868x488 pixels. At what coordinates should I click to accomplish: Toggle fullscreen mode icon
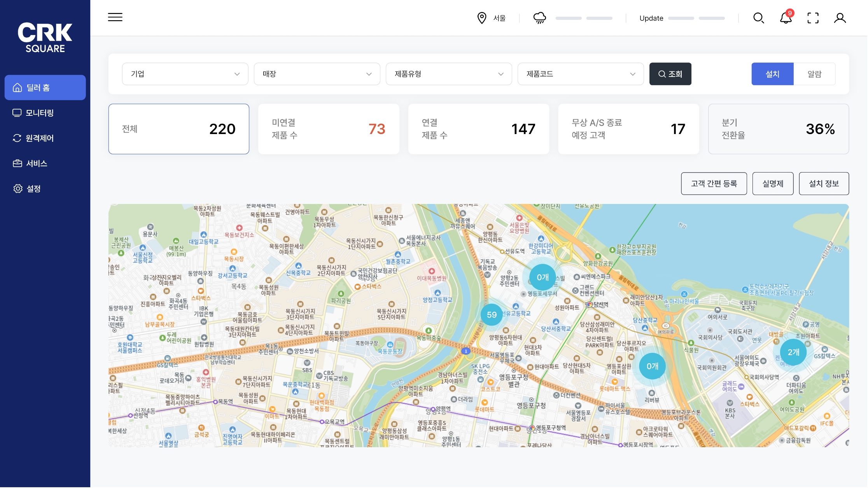[x=813, y=18]
